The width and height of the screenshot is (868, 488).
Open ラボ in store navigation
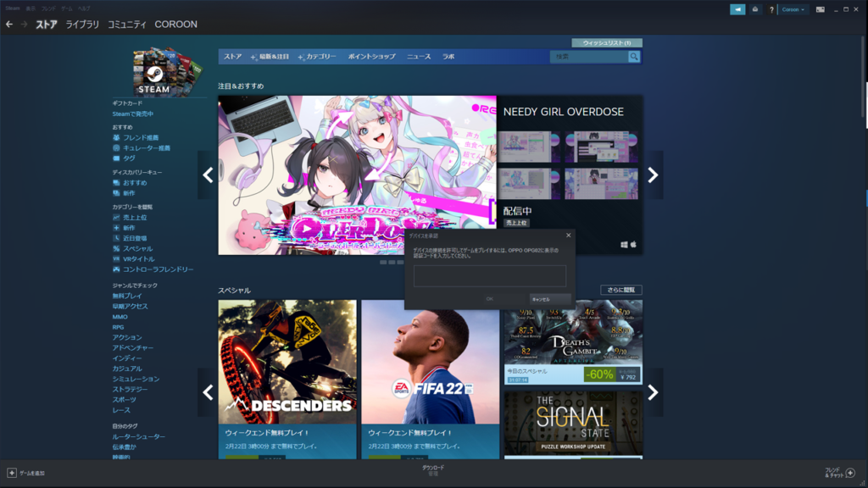448,57
